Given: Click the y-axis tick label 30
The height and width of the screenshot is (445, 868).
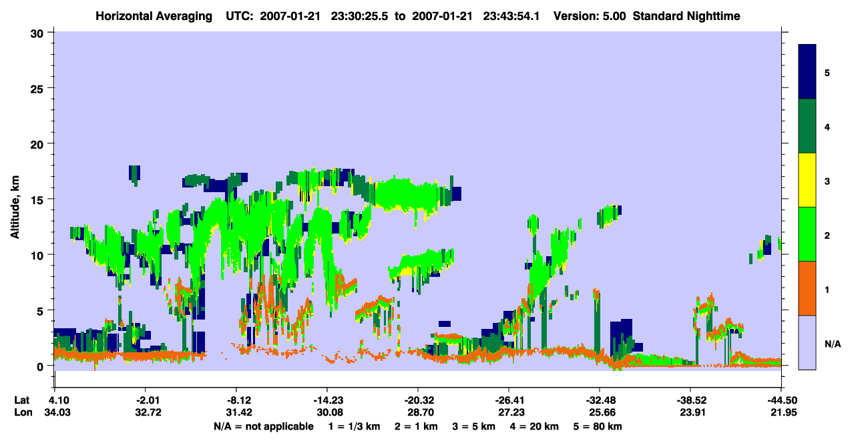Looking at the screenshot, I should tap(39, 33).
